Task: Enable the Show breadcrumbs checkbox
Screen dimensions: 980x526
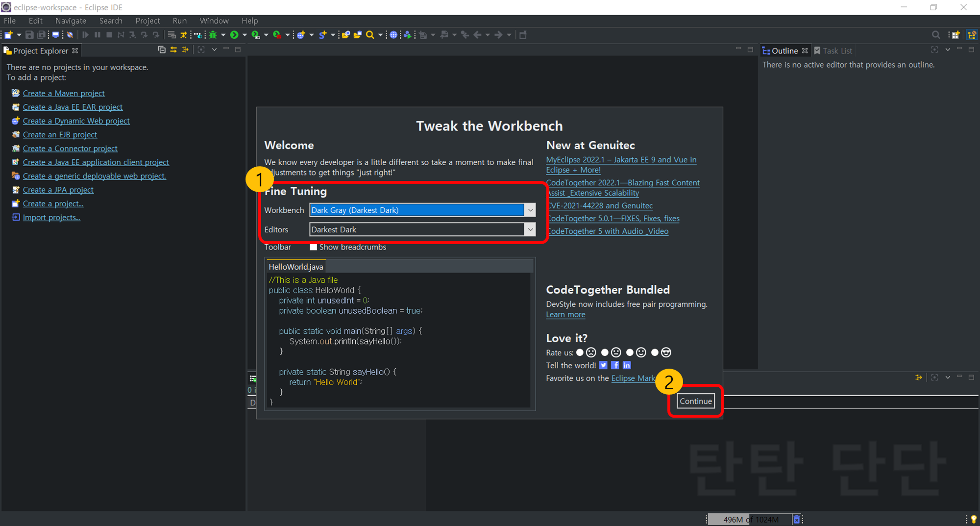Action: [x=314, y=247]
